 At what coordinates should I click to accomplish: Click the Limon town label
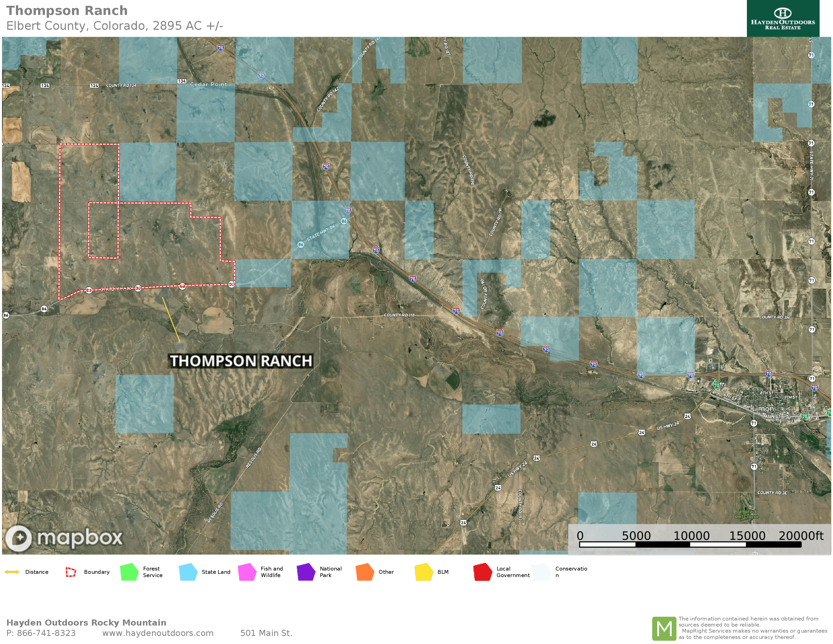coord(763,409)
